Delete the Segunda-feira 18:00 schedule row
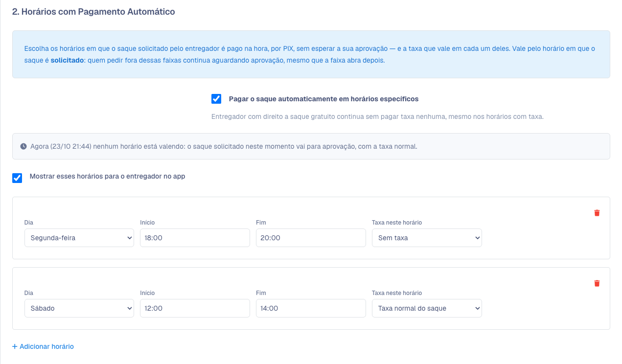This screenshot has width=622, height=364. coord(597,213)
